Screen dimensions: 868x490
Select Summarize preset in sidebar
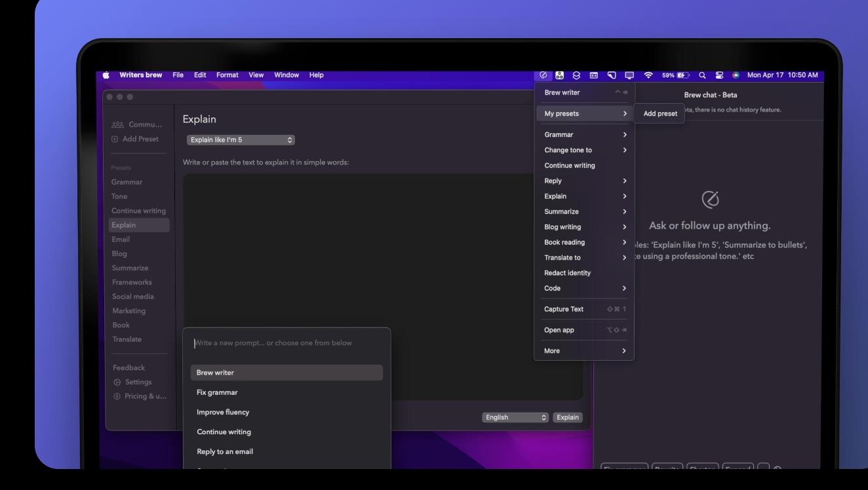pyautogui.click(x=130, y=268)
